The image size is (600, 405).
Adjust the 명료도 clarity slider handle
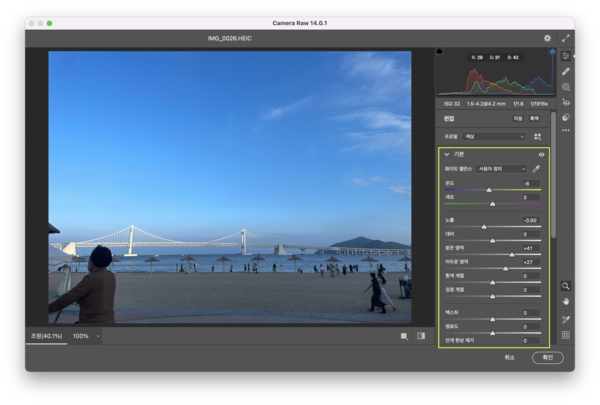(492, 333)
